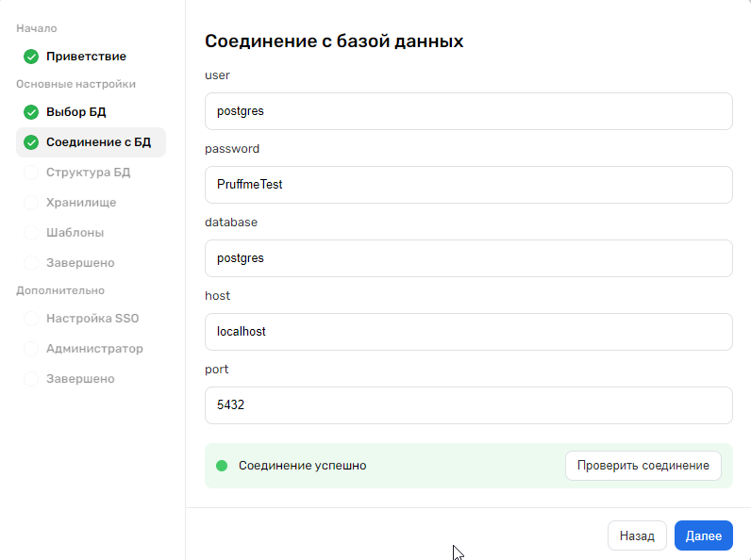Click the Основные настройки section label

pos(75,84)
